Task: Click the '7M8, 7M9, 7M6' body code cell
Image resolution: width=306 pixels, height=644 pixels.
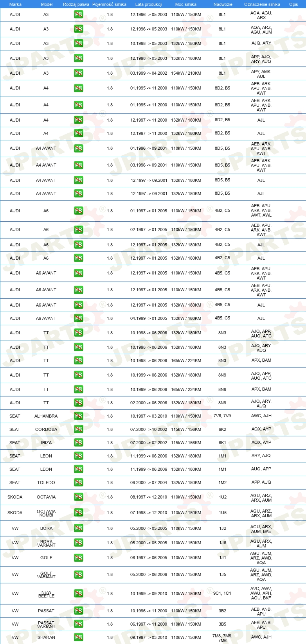Action: tap(222, 638)
